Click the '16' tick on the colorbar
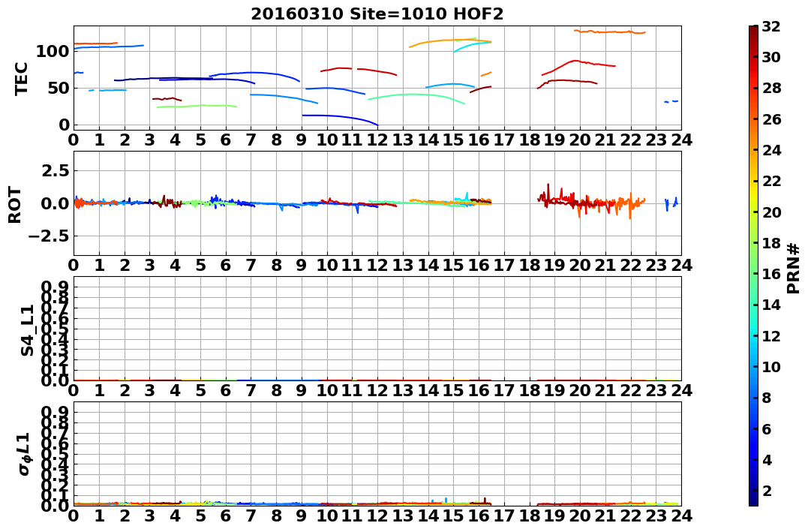The image size is (808, 532). coord(771,274)
